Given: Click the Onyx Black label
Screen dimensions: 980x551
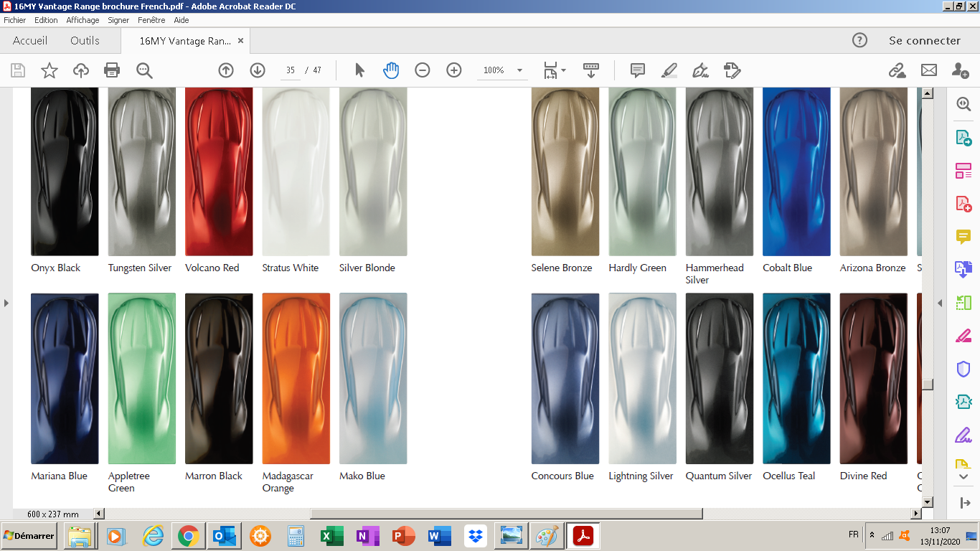Looking at the screenshot, I should click(x=56, y=268).
